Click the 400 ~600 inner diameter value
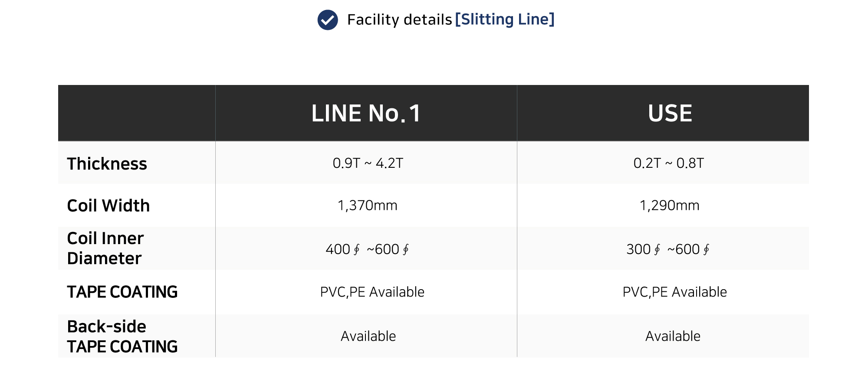 click(x=368, y=249)
